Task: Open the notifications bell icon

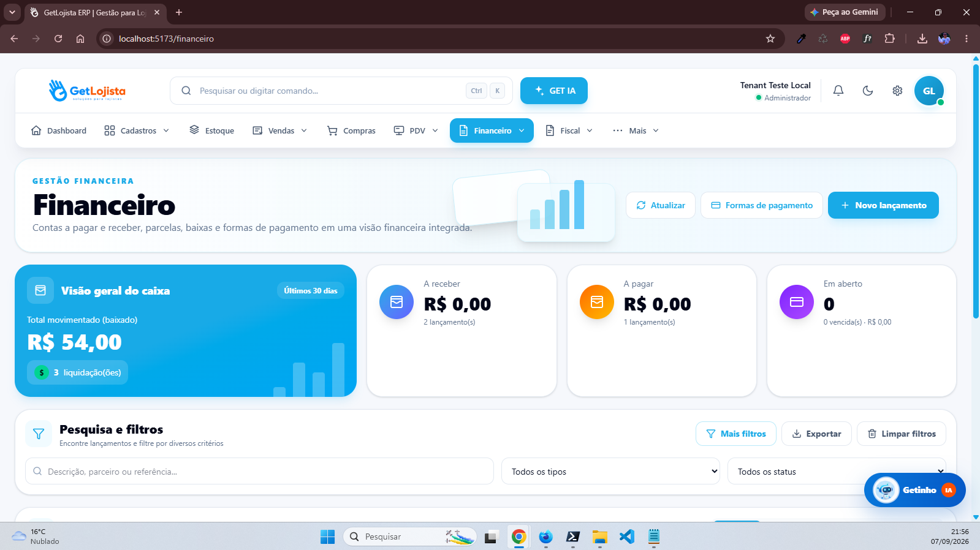Action: [x=838, y=91]
